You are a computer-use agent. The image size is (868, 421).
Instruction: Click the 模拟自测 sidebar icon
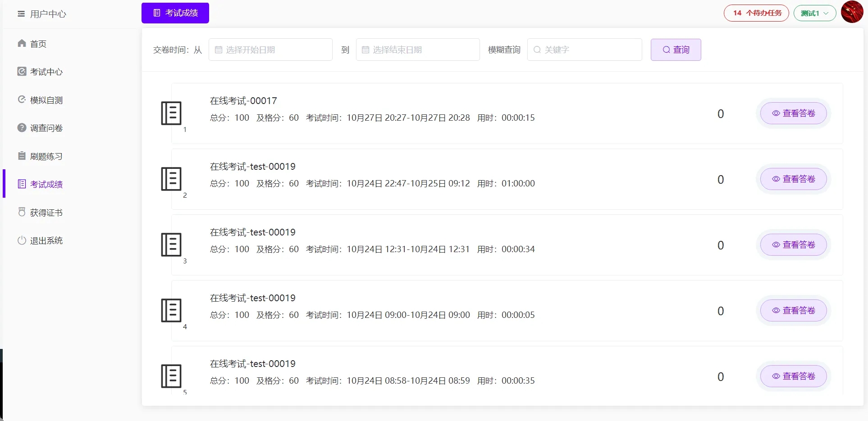[x=22, y=100]
